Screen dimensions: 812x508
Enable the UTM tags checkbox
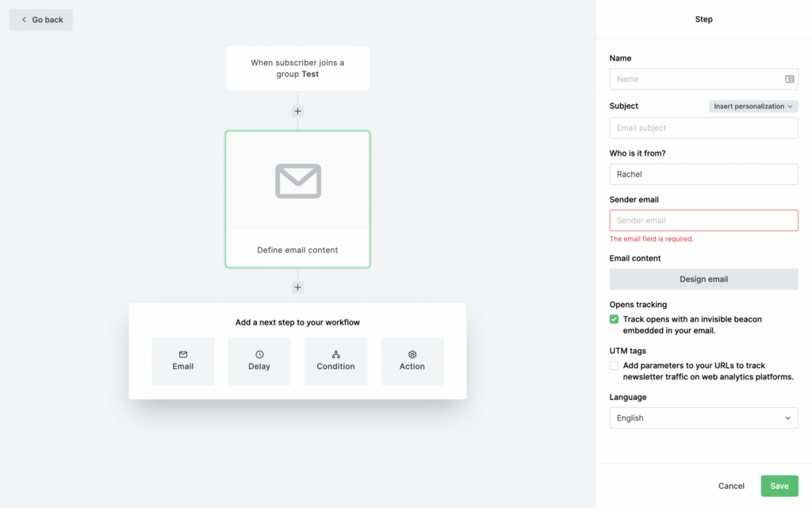(615, 365)
